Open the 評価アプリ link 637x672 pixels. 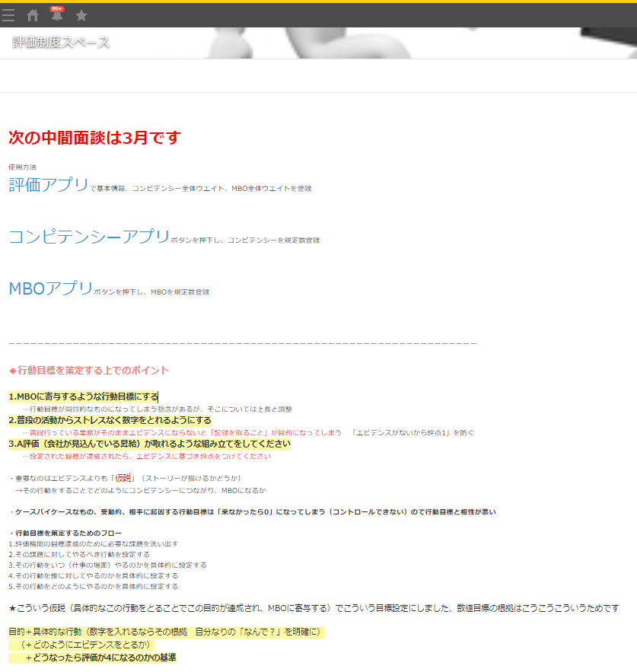pyautogui.click(x=49, y=185)
